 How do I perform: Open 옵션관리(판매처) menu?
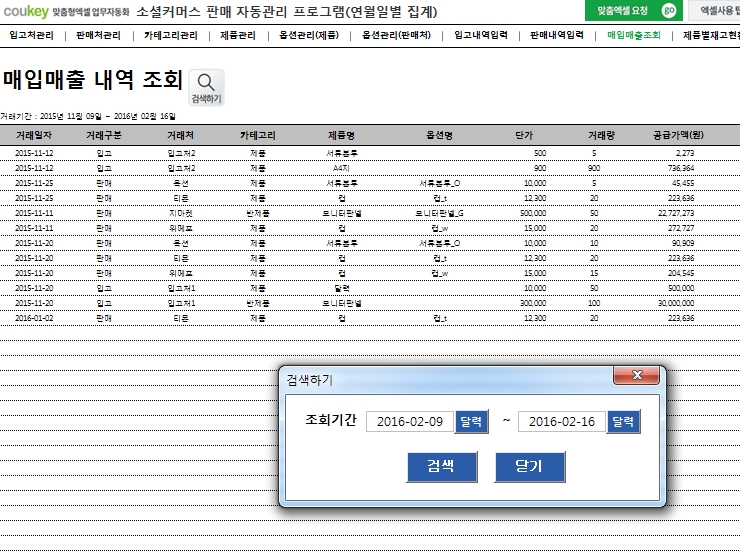click(x=396, y=35)
